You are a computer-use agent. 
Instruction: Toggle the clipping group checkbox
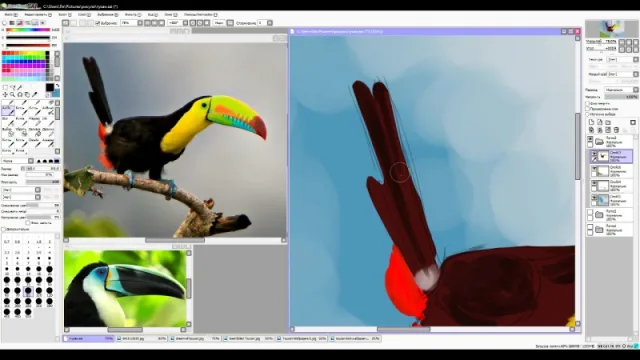coord(588,109)
